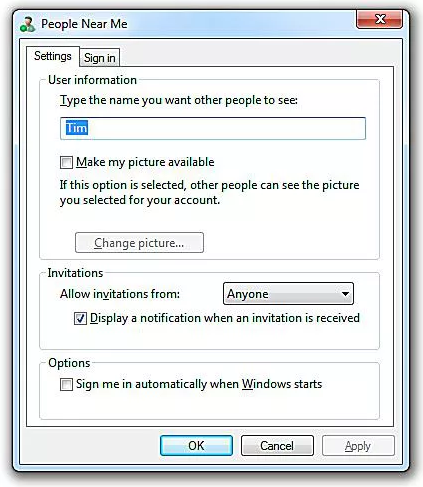Open the Allow invitations from combo box

tap(288, 294)
